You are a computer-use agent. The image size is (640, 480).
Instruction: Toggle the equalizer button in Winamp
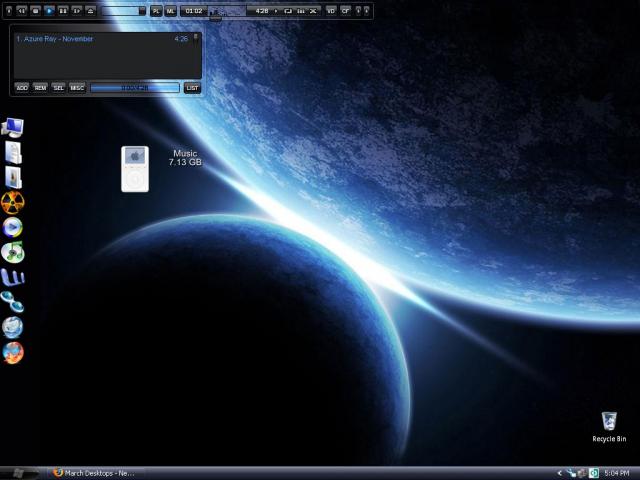(x=301, y=11)
